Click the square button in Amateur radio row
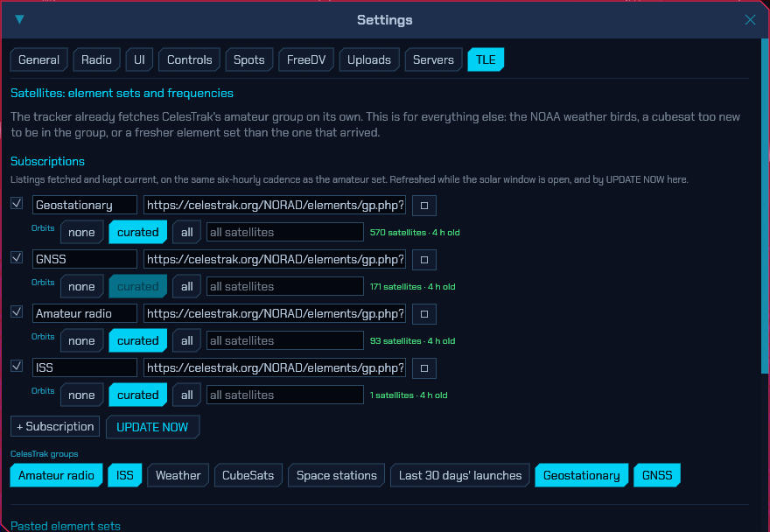 point(424,314)
